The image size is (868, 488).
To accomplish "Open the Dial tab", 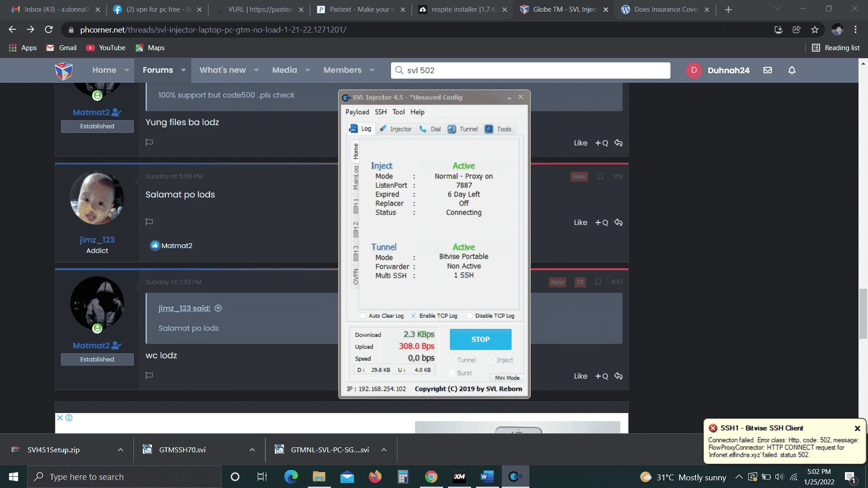I will (430, 129).
